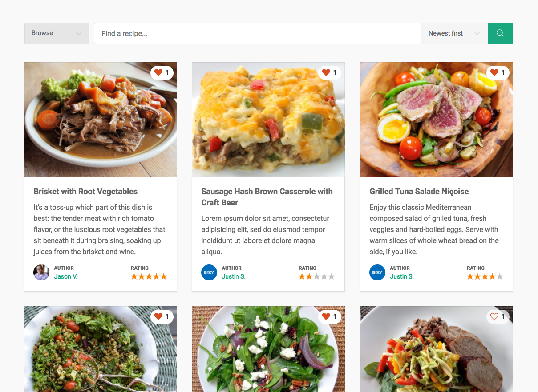Favorite the pork roast recipe via its unfilled heart
The image size is (538, 392).
pos(494,316)
